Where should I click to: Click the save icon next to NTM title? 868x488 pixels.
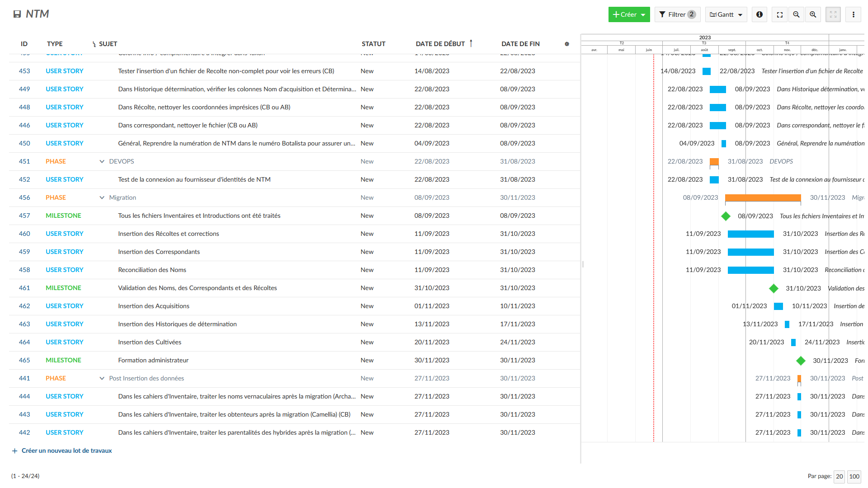point(17,14)
